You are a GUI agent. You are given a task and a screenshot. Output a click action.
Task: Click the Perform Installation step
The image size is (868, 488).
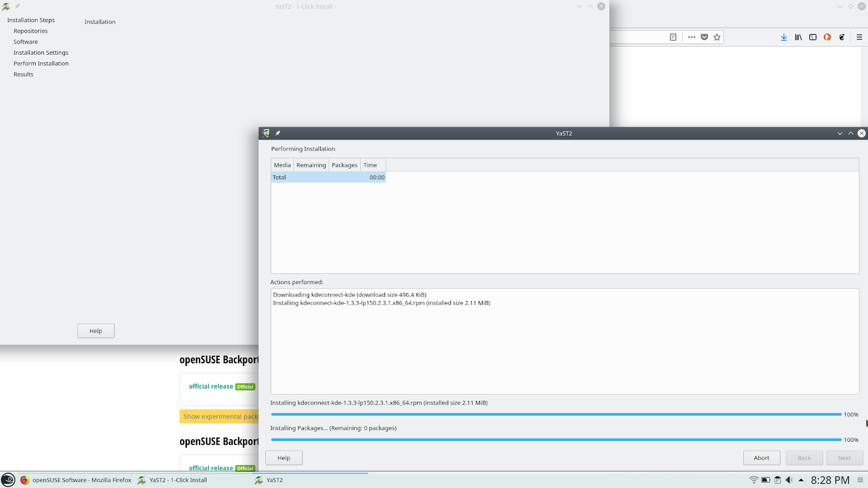click(41, 63)
